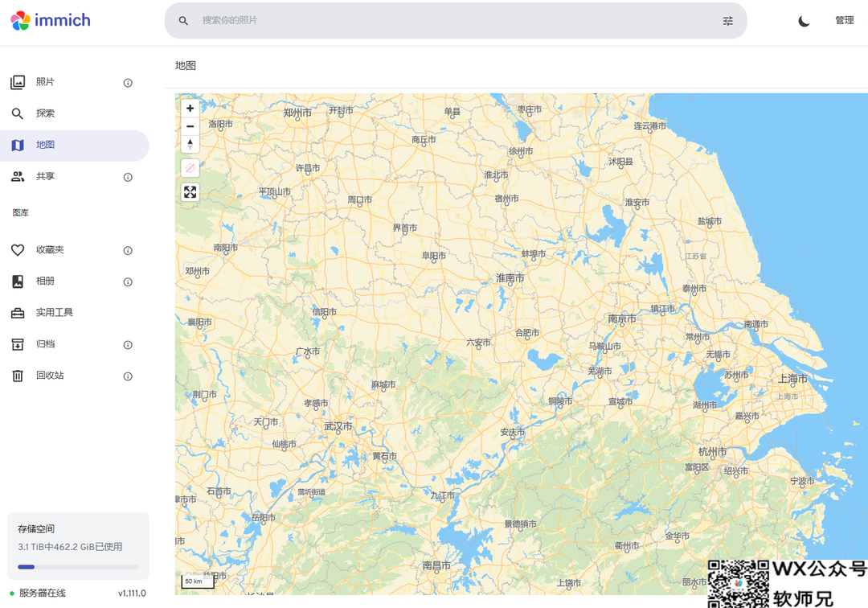
Task: Click the storage usage progress bar
Action: (x=78, y=567)
